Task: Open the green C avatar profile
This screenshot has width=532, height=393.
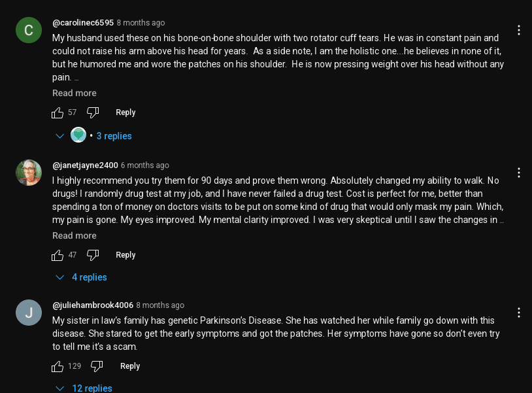Action: (x=29, y=30)
